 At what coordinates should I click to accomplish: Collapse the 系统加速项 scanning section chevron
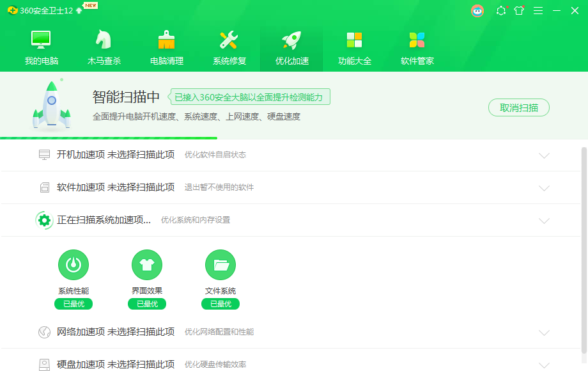(544, 221)
